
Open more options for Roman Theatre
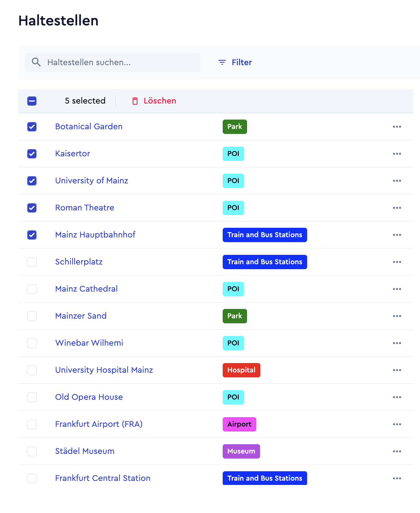tap(397, 208)
